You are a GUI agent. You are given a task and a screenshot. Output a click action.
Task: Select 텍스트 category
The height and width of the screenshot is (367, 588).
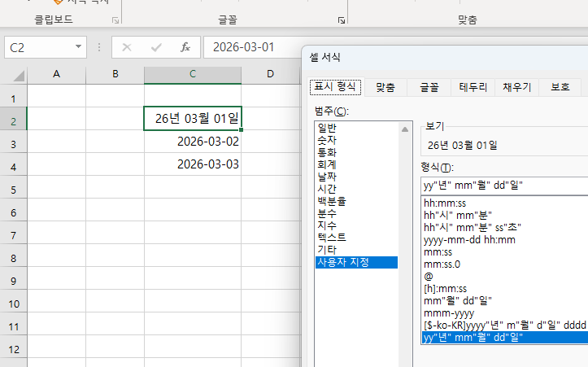356,238
